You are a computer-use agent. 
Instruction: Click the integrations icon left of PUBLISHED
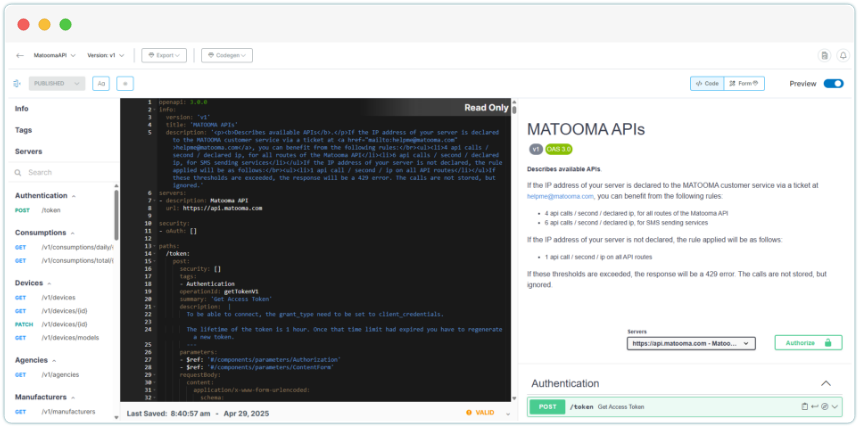(x=17, y=83)
